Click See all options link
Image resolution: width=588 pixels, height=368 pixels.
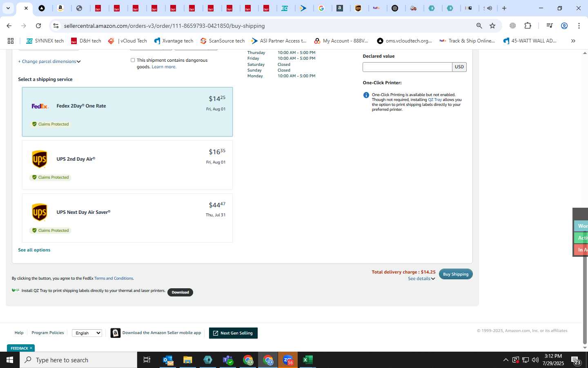[34, 250]
